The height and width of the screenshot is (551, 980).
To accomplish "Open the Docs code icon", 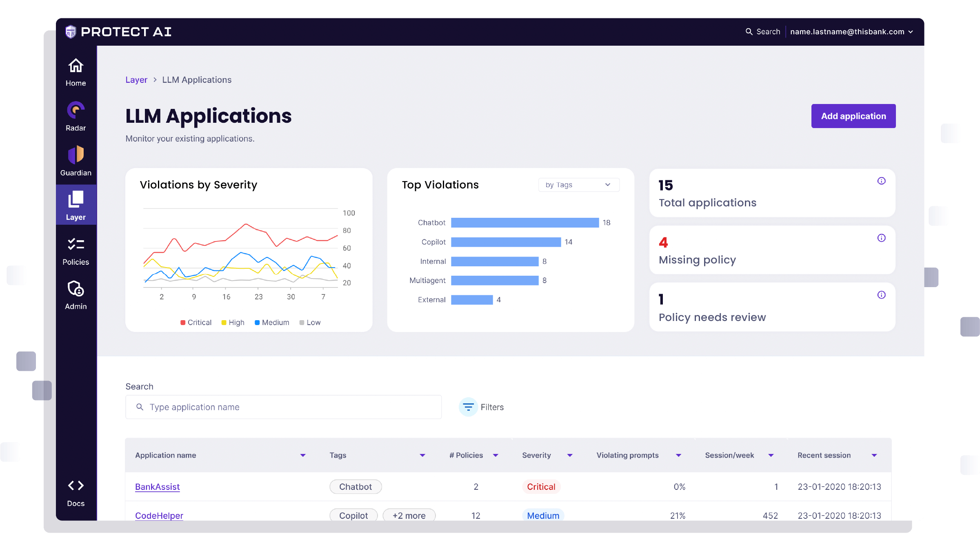I will [76, 486].
